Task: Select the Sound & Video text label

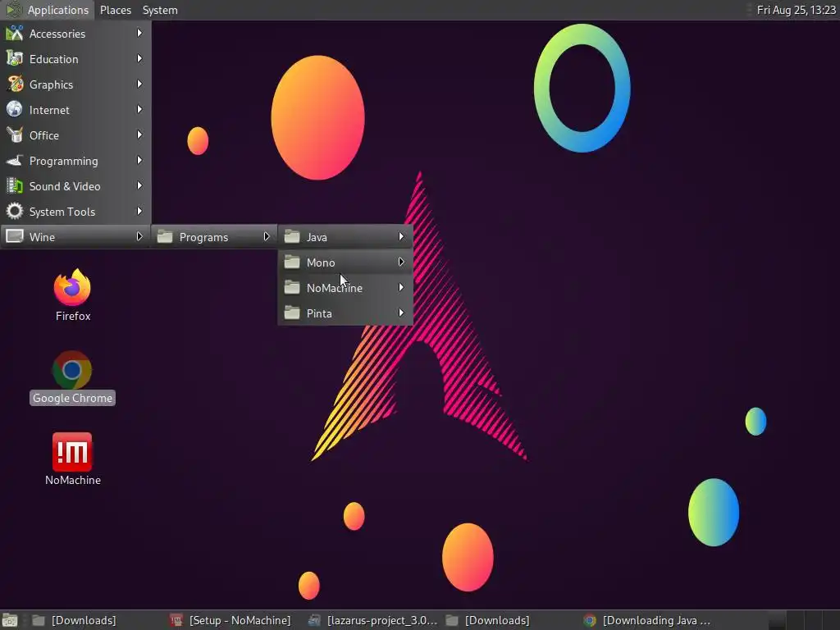Action: tap(65, 186)
